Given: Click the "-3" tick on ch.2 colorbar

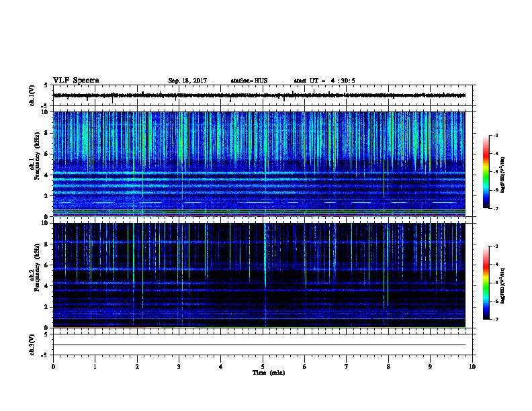Looking at the screenshot, I should (x=495, y=246).
